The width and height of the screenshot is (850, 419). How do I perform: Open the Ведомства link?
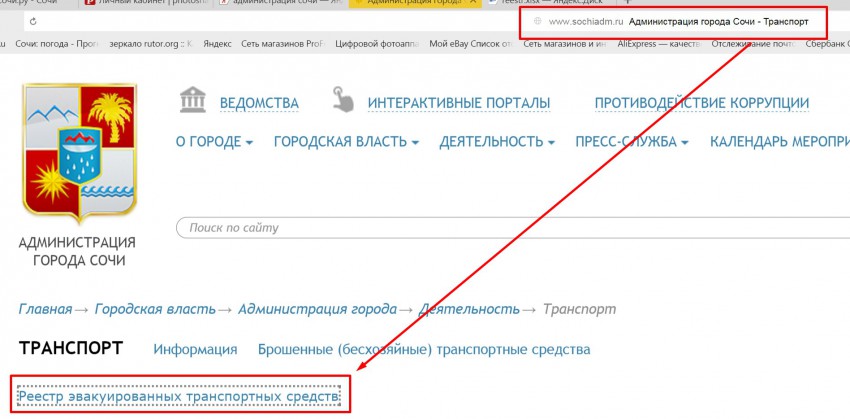pyautogui.click(x=258, y=103)
